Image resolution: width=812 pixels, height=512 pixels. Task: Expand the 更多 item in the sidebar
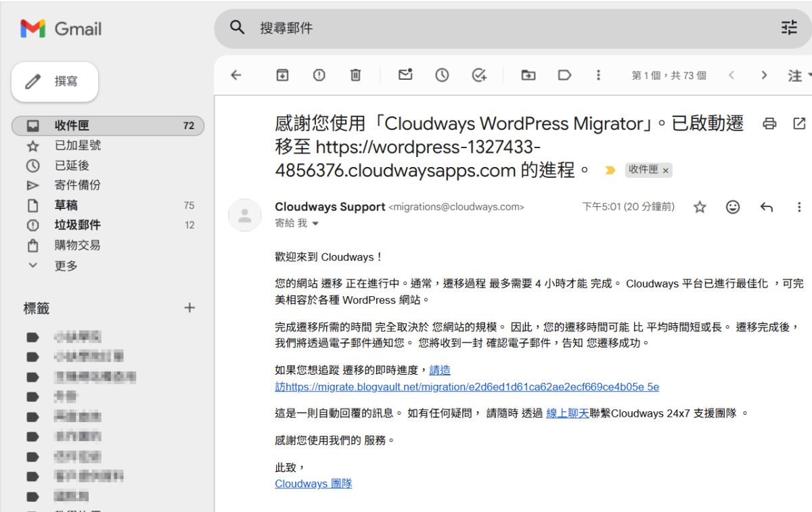point(66,266)
